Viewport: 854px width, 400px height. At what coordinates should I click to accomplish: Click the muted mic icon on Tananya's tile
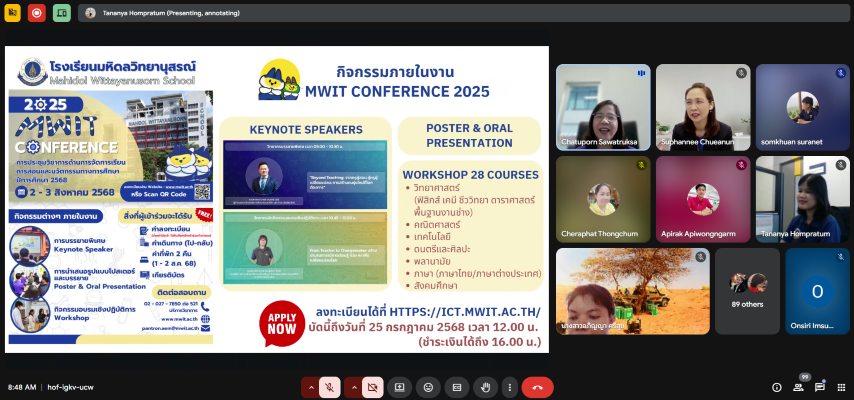[840, 165]
